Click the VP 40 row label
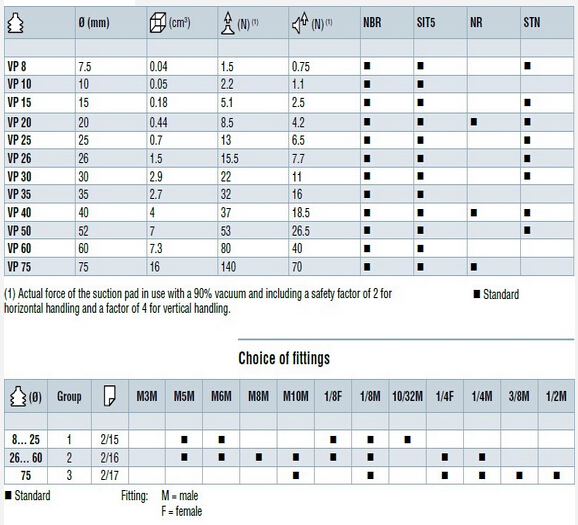The image size is (578, 525). click(19, 212)
